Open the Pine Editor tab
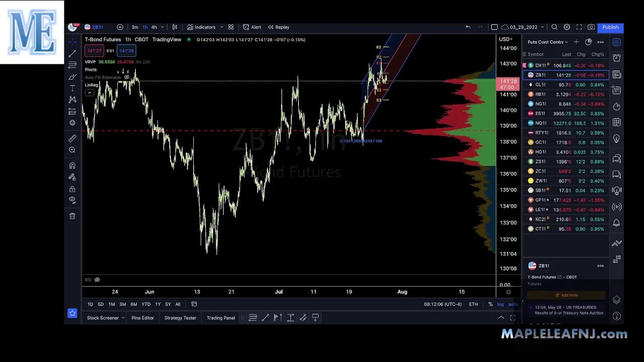 [142, 318]
